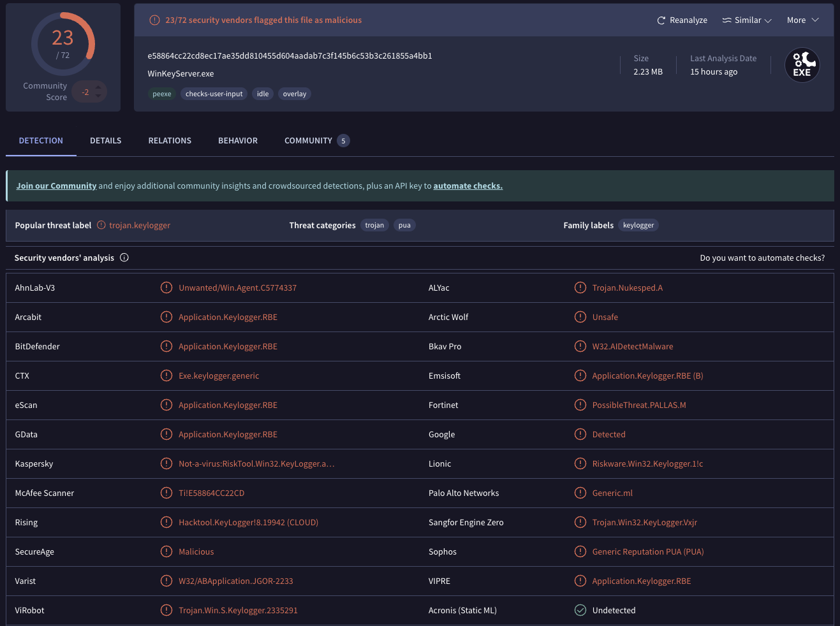The image size is (840, 626).
Task: Click the CTX detection alert icon
Action: [x=166, y=375]
